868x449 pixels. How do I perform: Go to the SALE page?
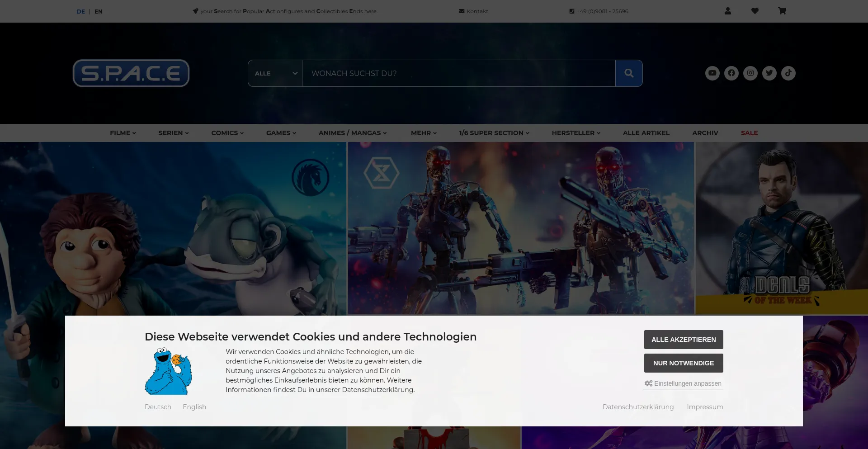(749, 133)
